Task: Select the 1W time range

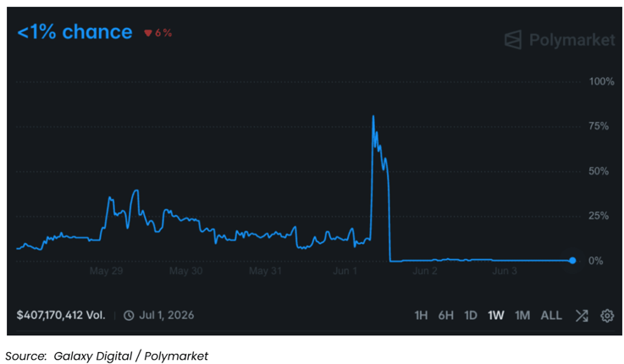Action: (496, 316)
